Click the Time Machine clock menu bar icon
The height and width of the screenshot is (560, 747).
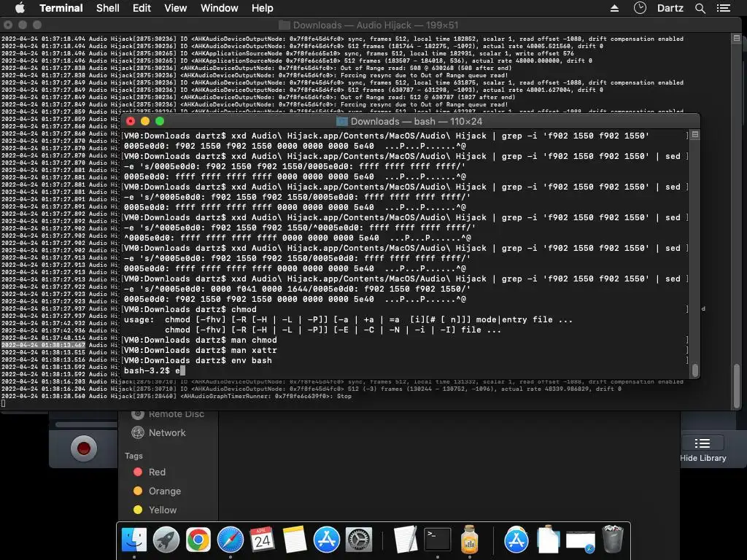(x=640, y=8)
